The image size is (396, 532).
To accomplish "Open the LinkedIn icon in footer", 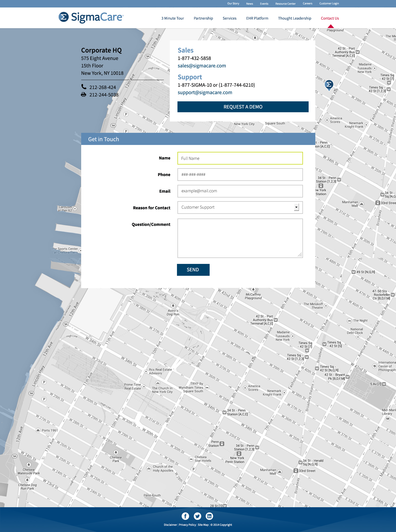I will (x=209, y=516).
